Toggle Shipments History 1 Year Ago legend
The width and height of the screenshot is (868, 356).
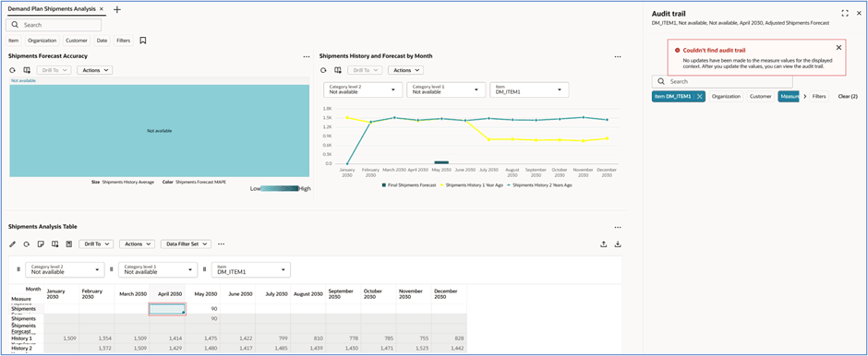pos(471,185)
